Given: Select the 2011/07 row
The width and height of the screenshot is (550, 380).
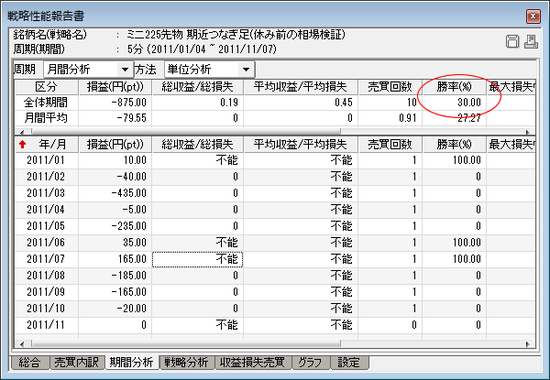Looking at the screenshot, I should tap(275, 259).
